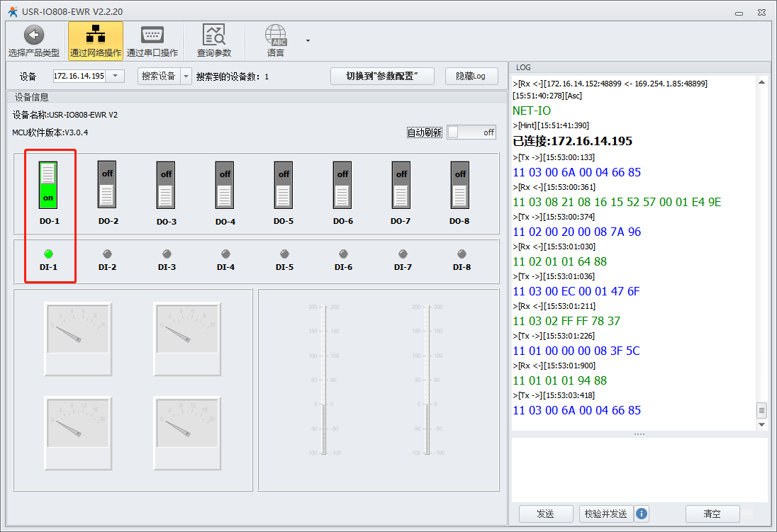Click the lower-left analog gauge with 0-20 scale
This screenshot has height=532, width=777.
click(x=78, y=433)
